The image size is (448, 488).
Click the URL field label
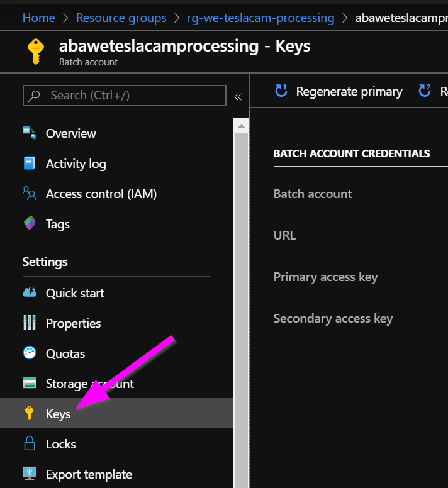pos(284,235)
